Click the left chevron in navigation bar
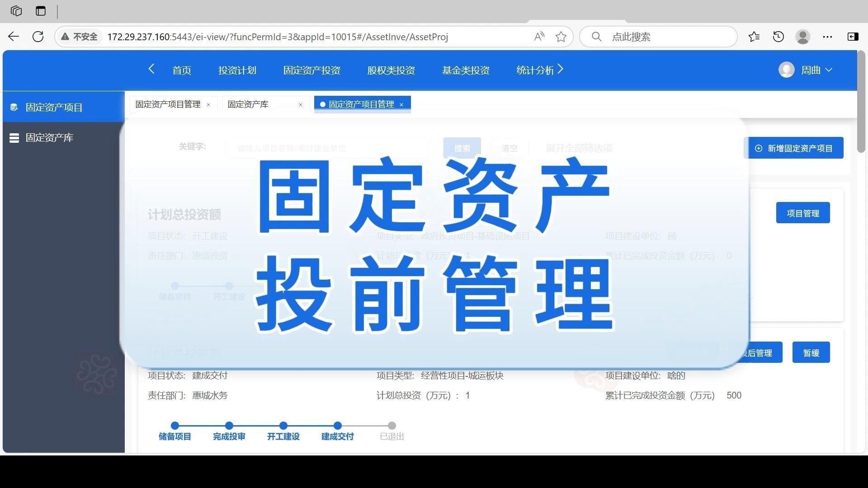 151,69
